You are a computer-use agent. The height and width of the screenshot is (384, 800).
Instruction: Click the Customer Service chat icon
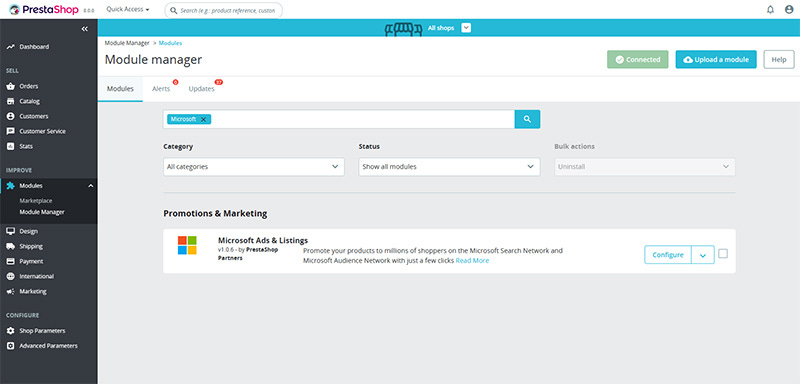(x=10, y=131)
